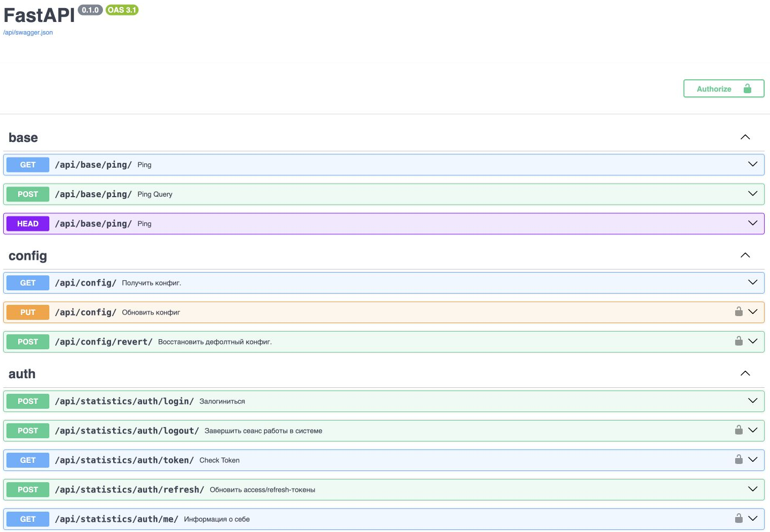Image resolution: width=770 pixels, height=532 pixels.
Task: Click the 'Обновить конфиг' description
Action: pos(151,312)
